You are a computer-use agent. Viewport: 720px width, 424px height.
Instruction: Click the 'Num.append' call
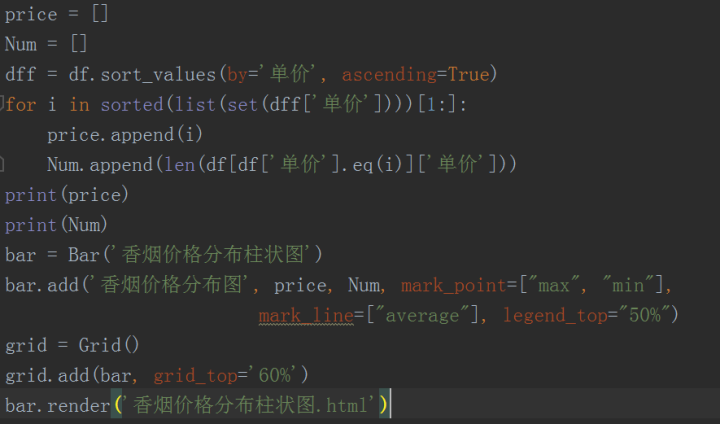tap(100, 165)
